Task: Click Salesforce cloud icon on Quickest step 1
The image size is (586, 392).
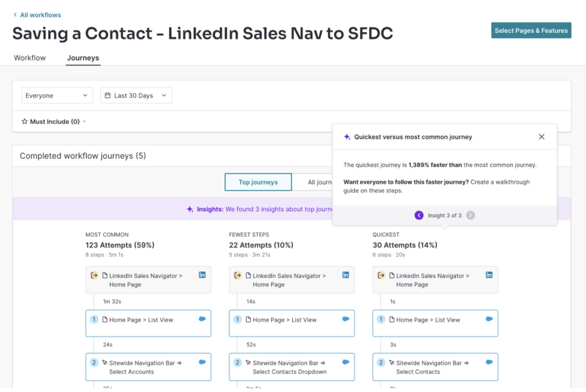Action: coord(489,319)
